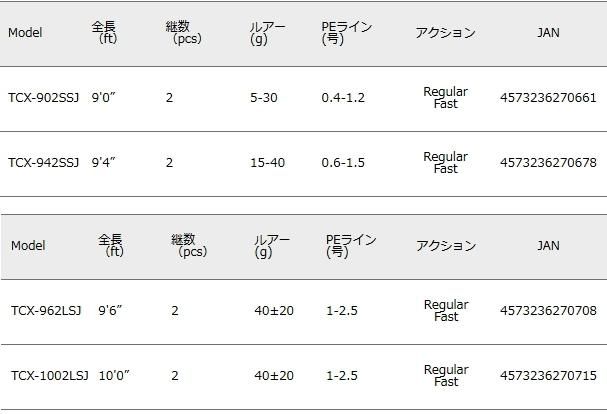
Task: Select JAN code 4573236270715
Action: click(548, 376)
